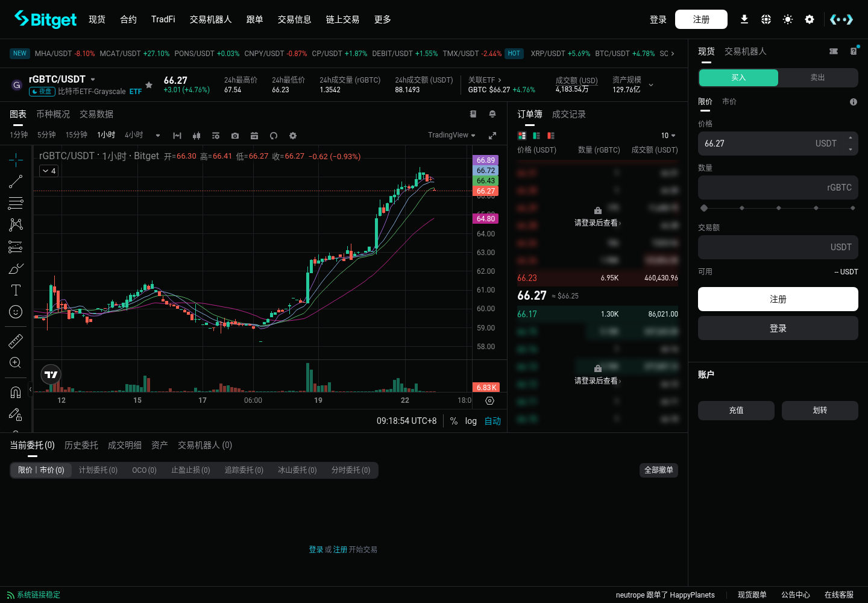Screen dimensions: 868x603
Task: Open the emoji icons tool
Action: [x=16, y=311]
